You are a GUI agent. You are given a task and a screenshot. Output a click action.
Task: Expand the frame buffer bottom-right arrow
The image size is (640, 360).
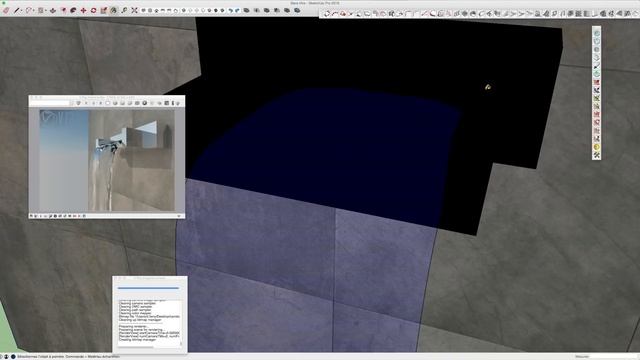point(179,216)
